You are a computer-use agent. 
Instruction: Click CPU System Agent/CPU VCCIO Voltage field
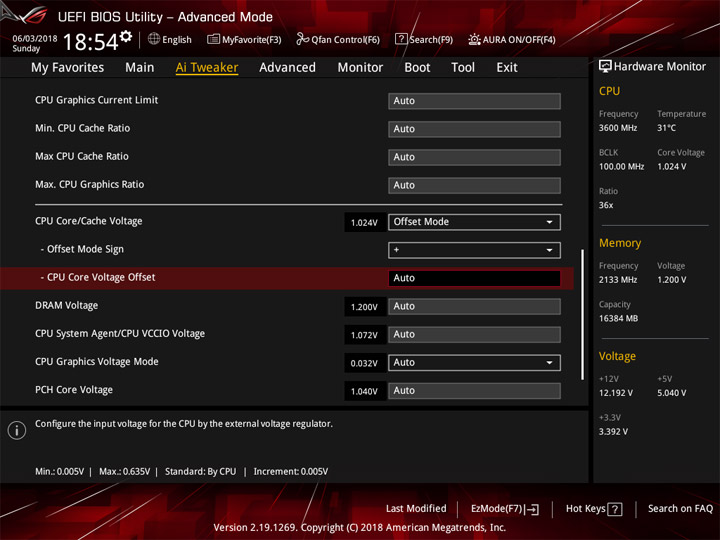tap(474, 334)
